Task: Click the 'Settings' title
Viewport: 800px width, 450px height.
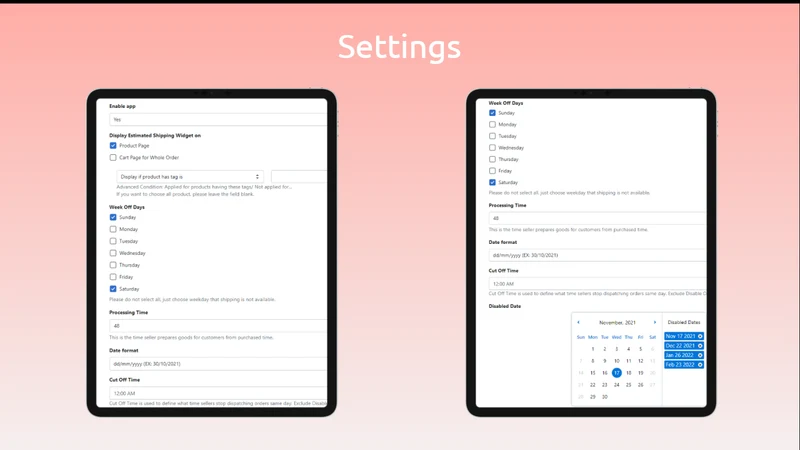Action: 399,47
